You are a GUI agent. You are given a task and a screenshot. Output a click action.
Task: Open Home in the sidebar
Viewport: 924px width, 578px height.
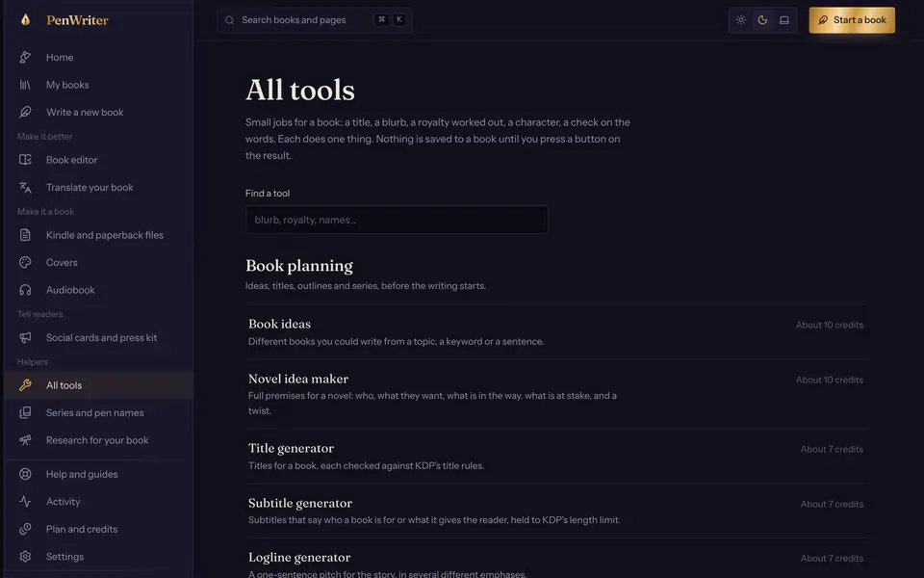pyautogui.click(x=98, y=57)
